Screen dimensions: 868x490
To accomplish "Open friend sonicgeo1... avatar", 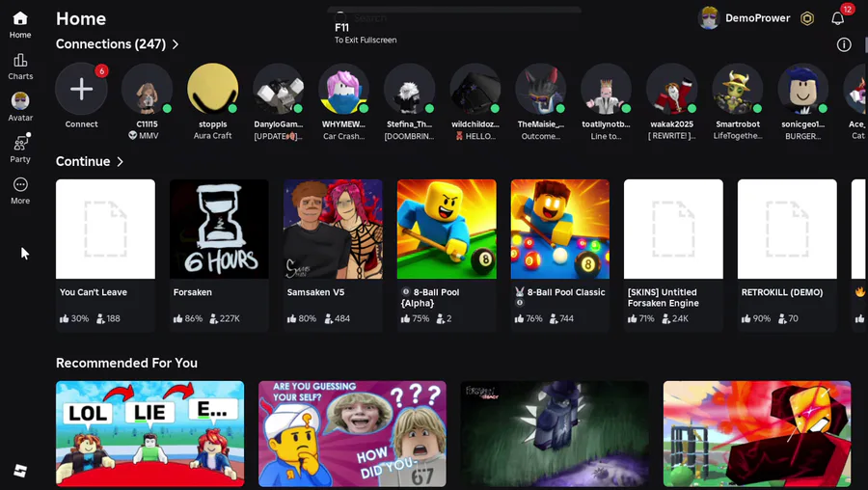I will pos(802,89).
